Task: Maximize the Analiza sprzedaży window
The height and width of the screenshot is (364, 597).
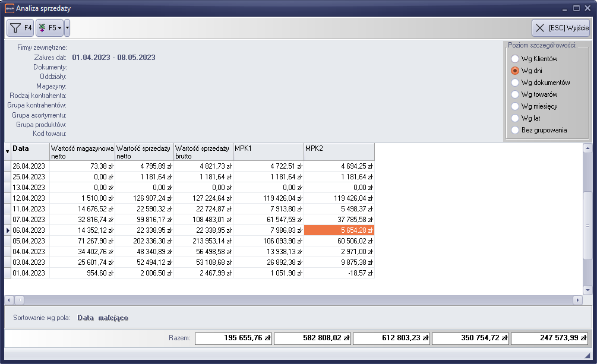Action: coord(576,8)
